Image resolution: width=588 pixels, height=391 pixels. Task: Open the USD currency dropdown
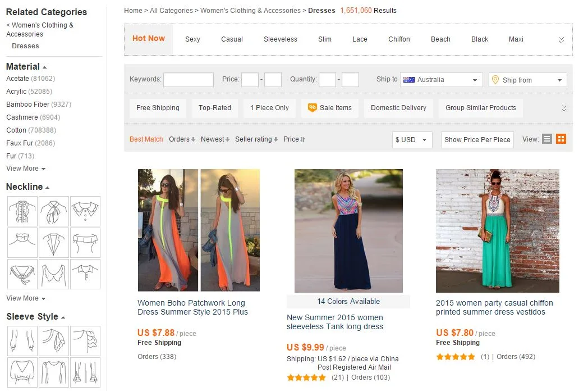(412, 139)
